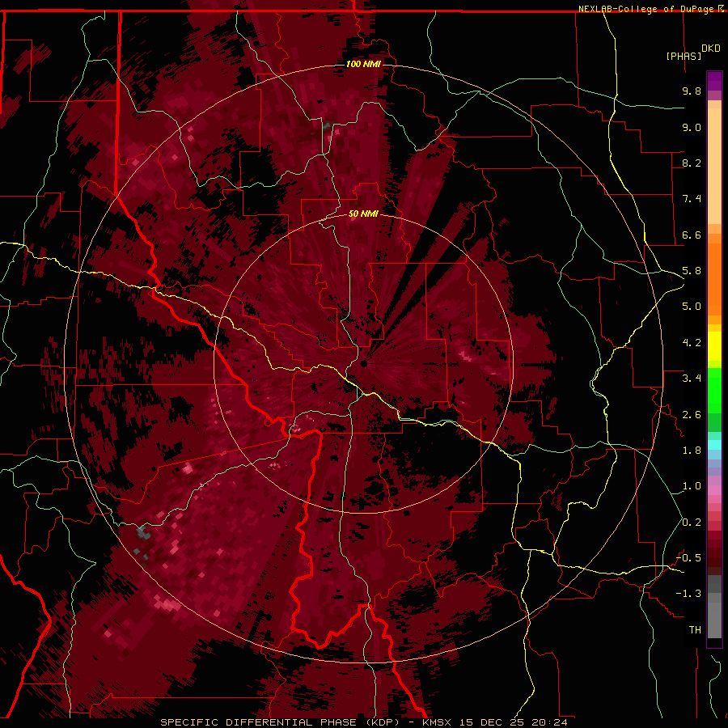
Task: Click the 6.6 value on the color scale
Action: pos(692,235)
